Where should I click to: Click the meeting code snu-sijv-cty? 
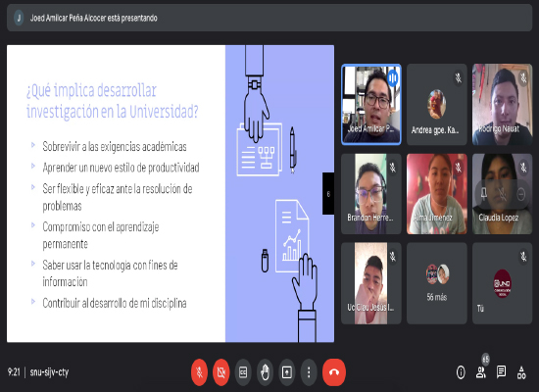click(50, 372)
